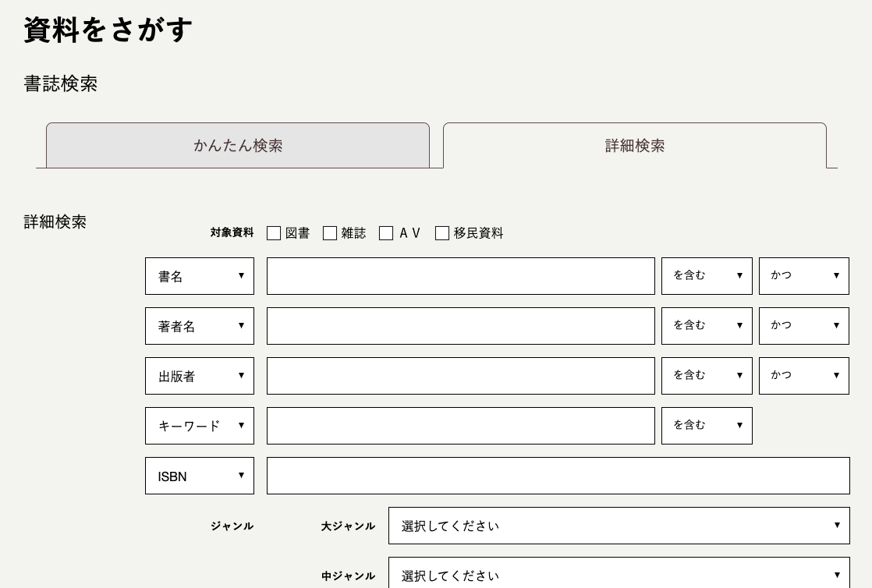
Task: Enable the 雑誌 checkbox
Action: pos(330,233)
